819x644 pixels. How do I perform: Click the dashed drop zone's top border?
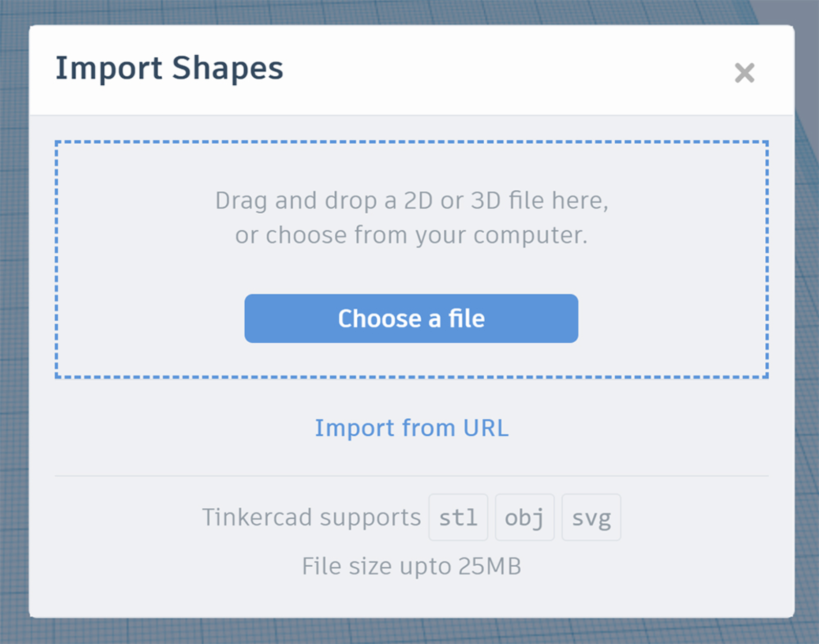coord(412,142)
